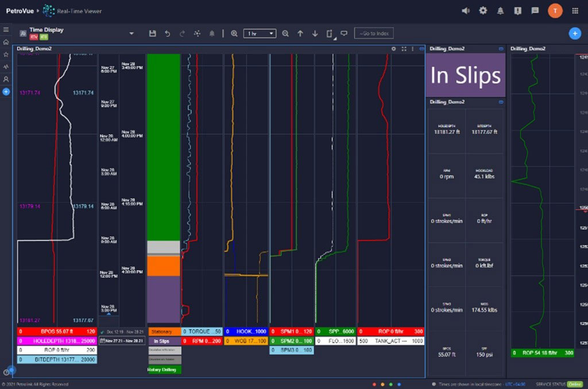Expand the Time Display dropdown arrow
This screenshot has height=389, width=588.
pyautogui.click(x=131, y=33)
